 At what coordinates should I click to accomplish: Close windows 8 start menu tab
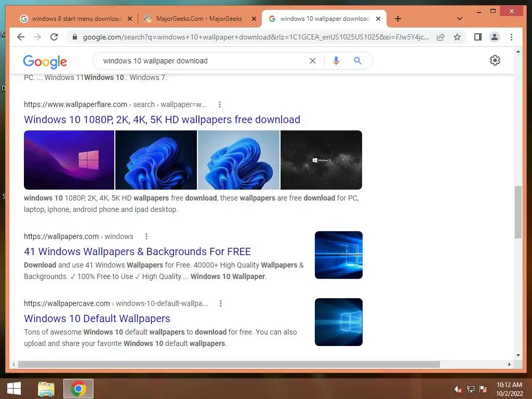(x=129, y=19)
